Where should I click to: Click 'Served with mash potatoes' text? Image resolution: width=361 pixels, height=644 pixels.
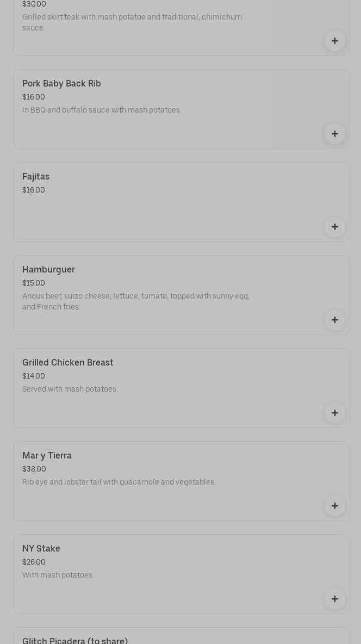(70, 389)
